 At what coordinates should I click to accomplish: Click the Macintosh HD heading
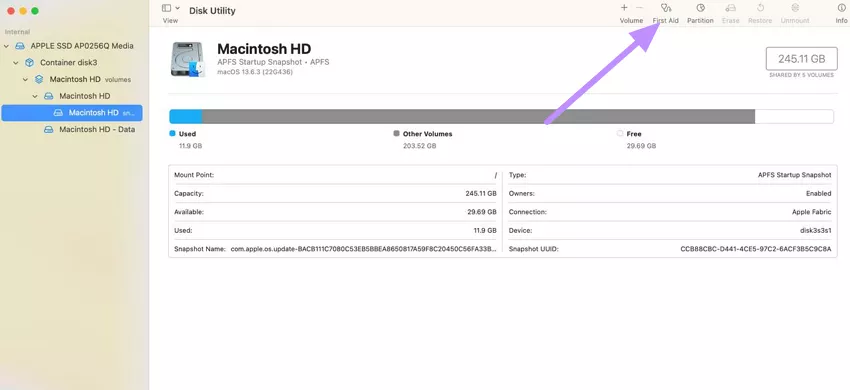tap(264, 49)
